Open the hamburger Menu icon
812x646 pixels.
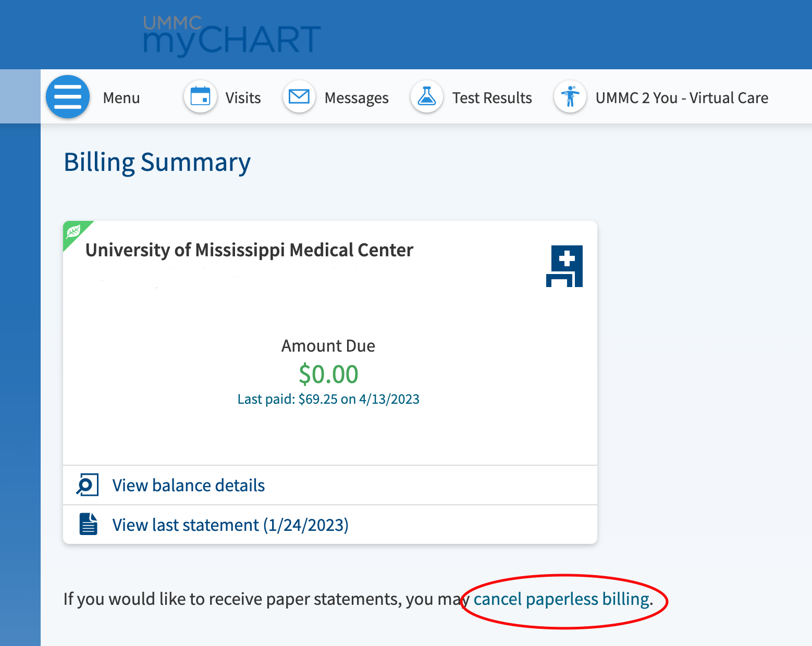[x=68, y=97]
